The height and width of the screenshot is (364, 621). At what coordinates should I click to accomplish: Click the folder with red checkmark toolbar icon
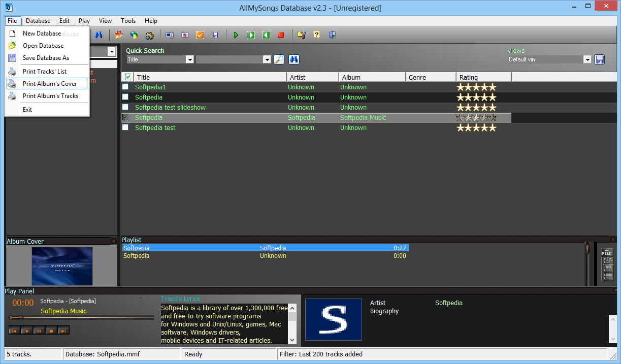pyautogui.click(x=185, y=35)
